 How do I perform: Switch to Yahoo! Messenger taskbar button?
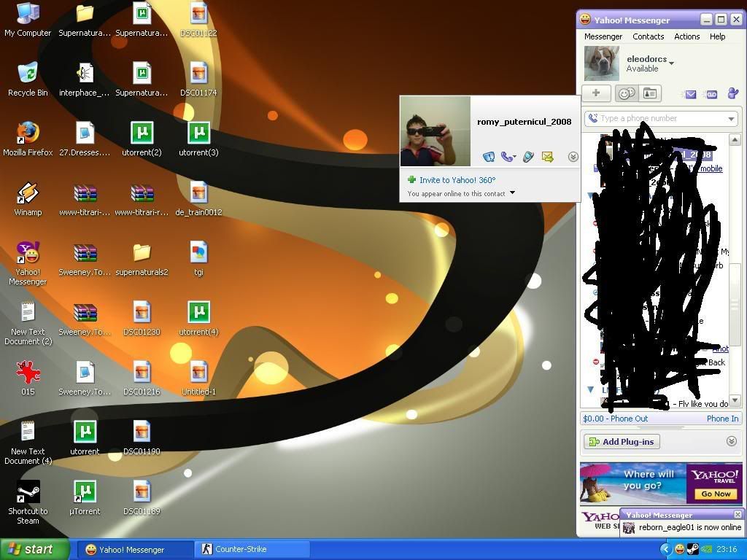click(x=134, y=550)
